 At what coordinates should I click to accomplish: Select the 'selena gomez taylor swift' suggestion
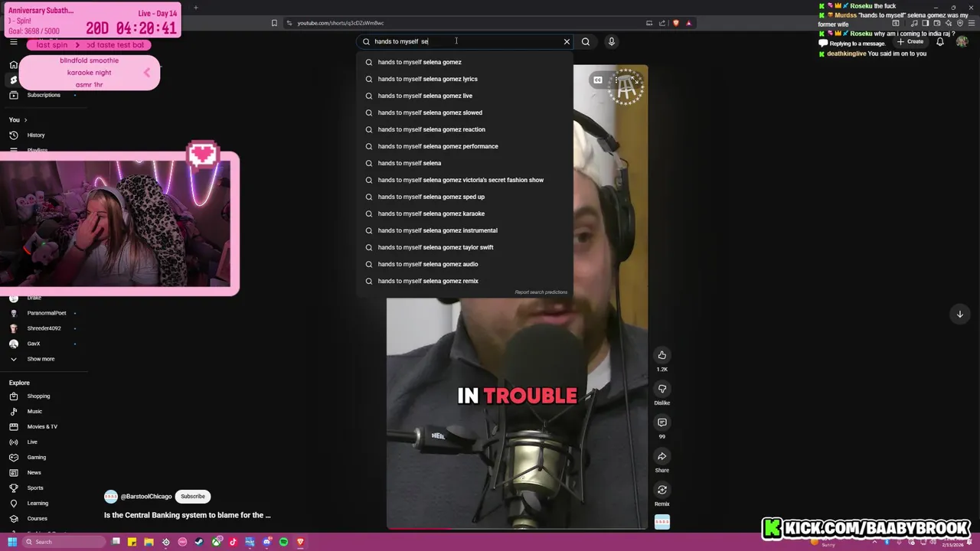[x=465, y=247]
